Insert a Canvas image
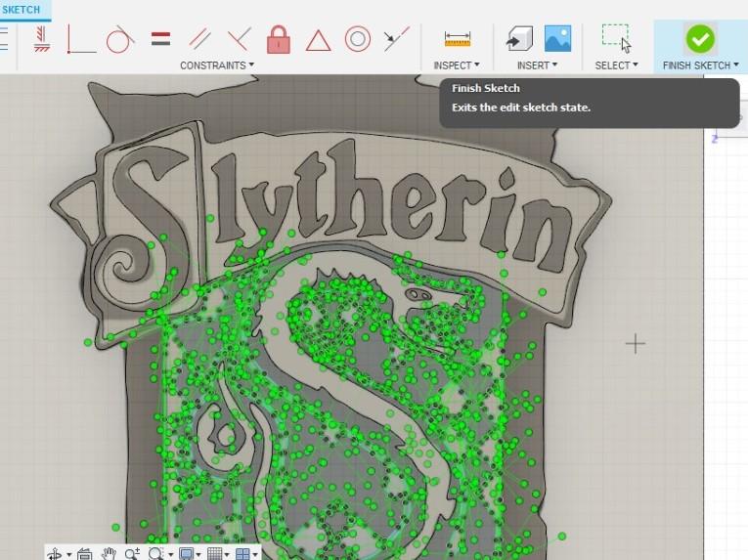Screen dimensions: 748x560 tap(557, 39)
